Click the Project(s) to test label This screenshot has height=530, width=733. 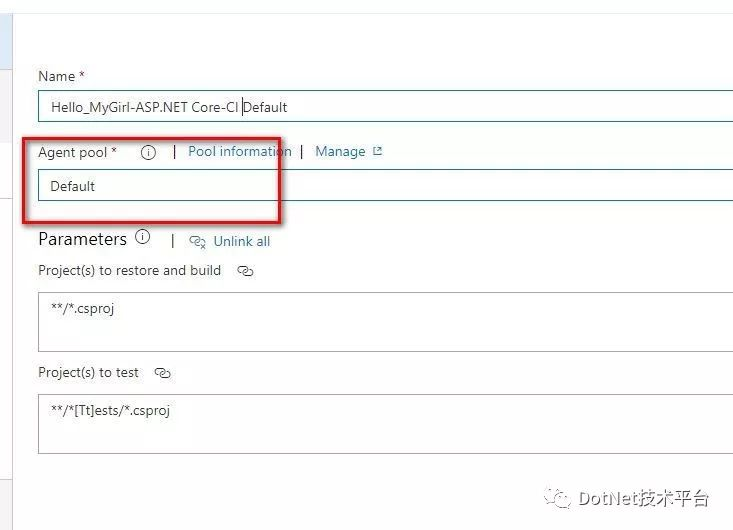point(88,372)
